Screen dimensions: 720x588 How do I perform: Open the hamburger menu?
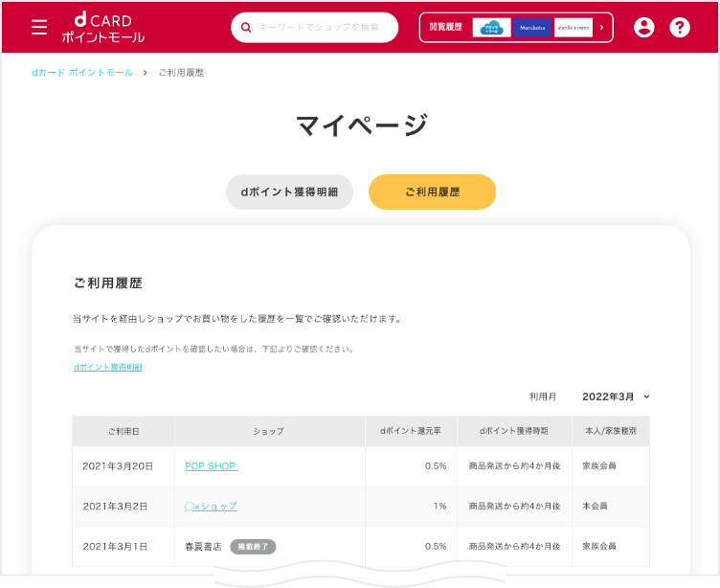39,27
